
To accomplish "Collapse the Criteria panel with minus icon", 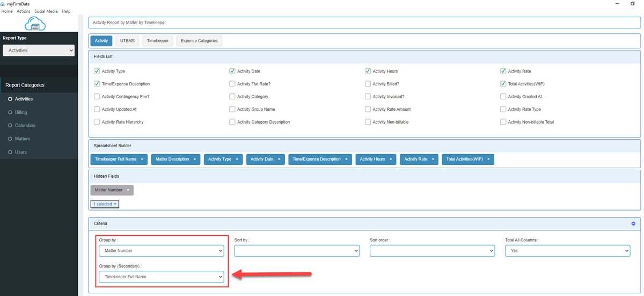I will click(x=633, y=223).
